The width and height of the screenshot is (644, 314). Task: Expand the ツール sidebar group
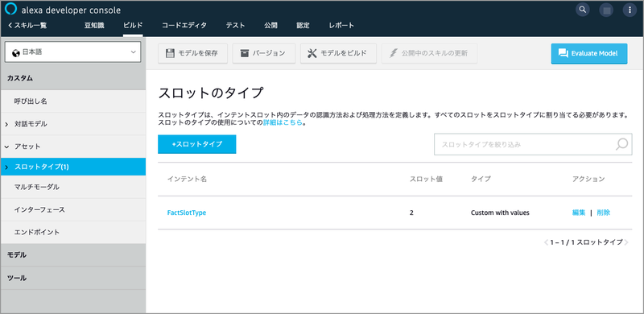[x=72, y=278]
